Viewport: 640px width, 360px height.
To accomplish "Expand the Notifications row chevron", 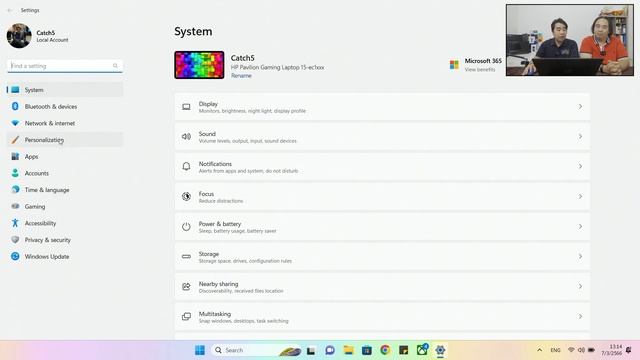I will coord(580,167).
